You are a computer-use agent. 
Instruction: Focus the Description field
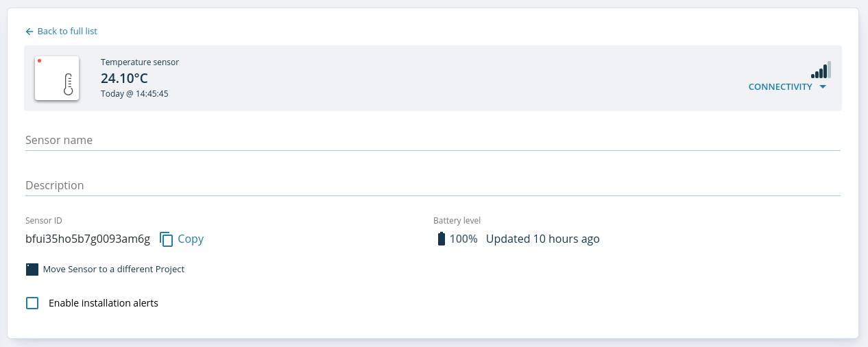tap(433, 185)
